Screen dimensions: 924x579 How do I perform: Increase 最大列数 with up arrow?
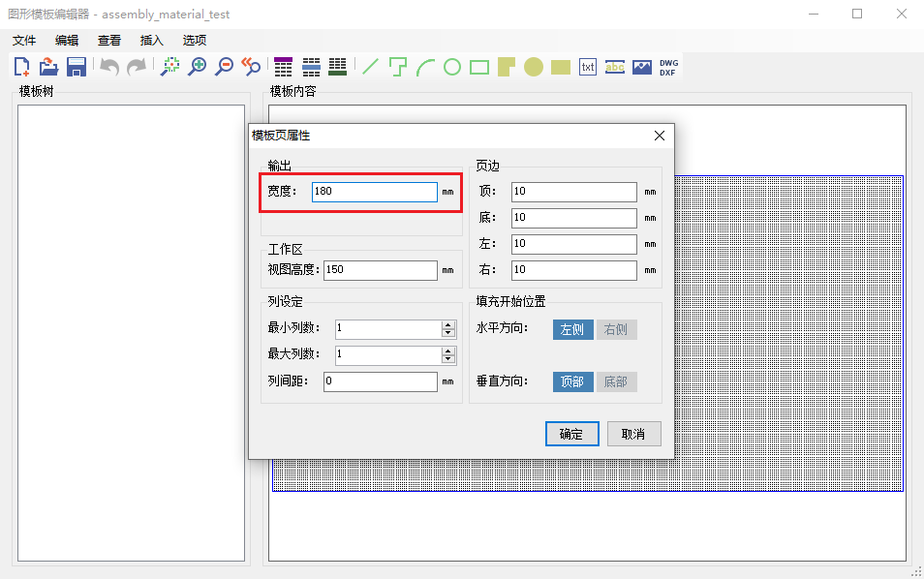(448, 350)
